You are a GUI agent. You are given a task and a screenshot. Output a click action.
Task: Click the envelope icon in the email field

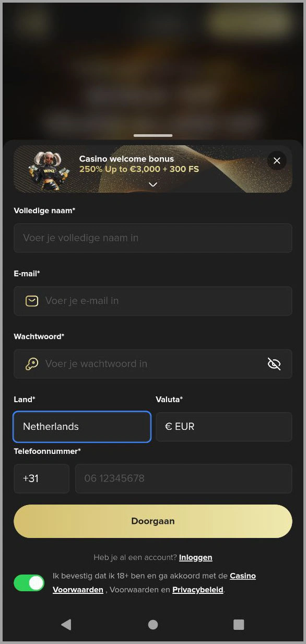pyautogui.click(x=32, y=301)
